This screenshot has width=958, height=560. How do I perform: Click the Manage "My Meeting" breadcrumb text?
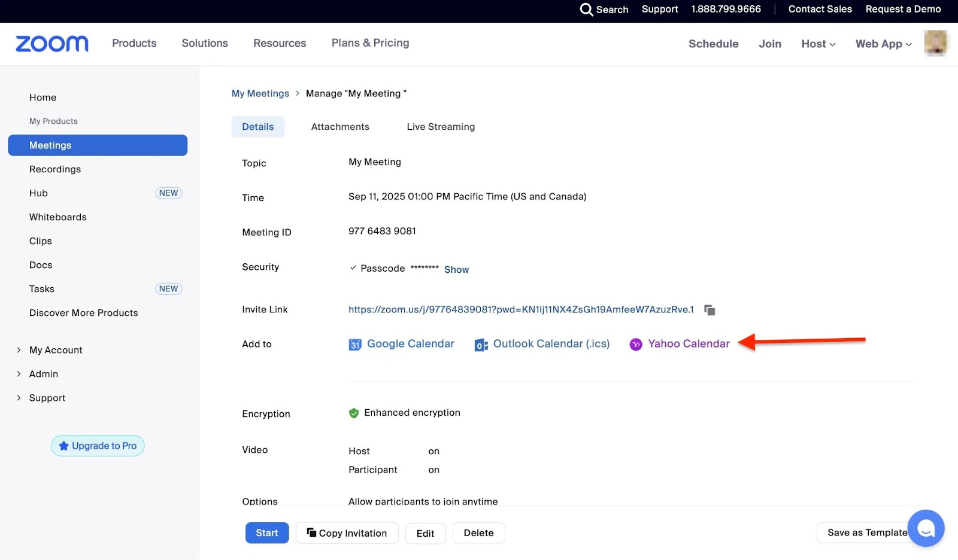point(356,93)
